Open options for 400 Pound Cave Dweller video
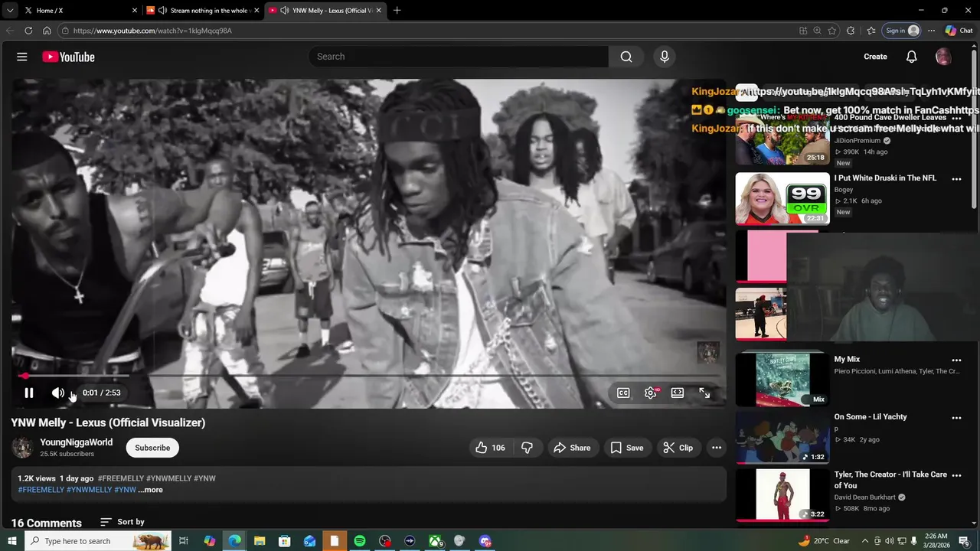 (x=956, y=119)
